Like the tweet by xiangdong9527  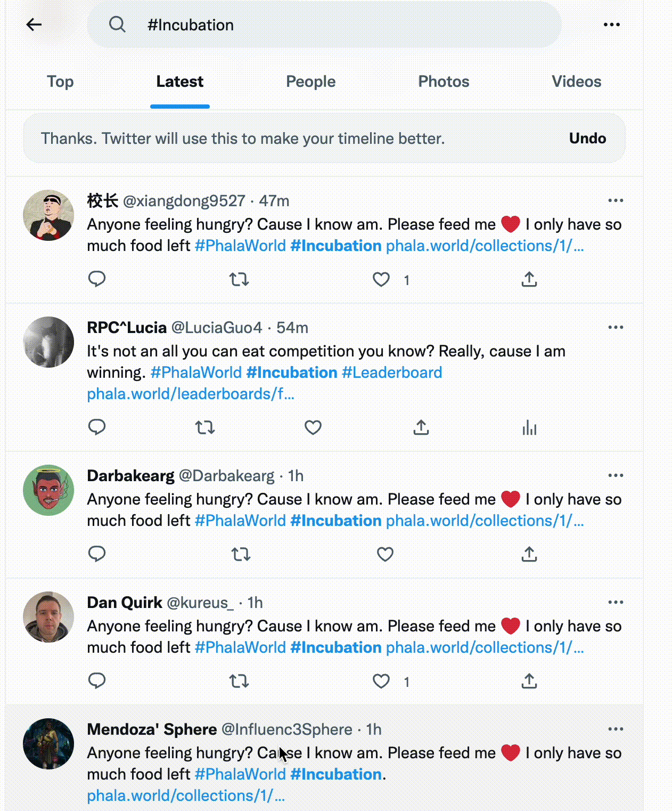(x=381, y=279)
